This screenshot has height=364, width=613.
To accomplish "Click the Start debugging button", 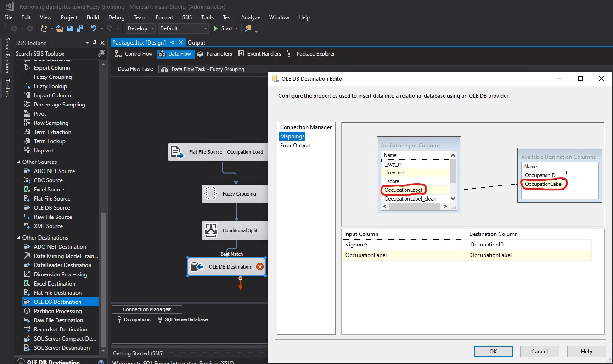I will 223,28.
